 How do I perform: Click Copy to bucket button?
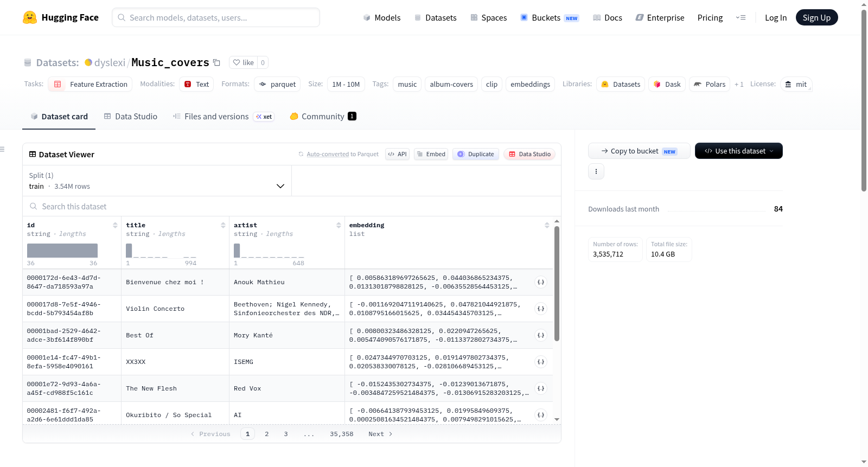[x=639, y=151]
